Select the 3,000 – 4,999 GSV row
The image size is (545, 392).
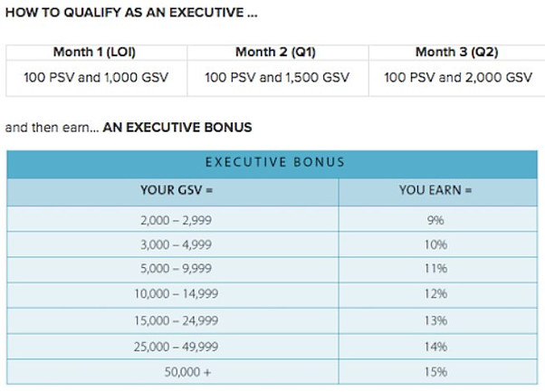[272, 244]
